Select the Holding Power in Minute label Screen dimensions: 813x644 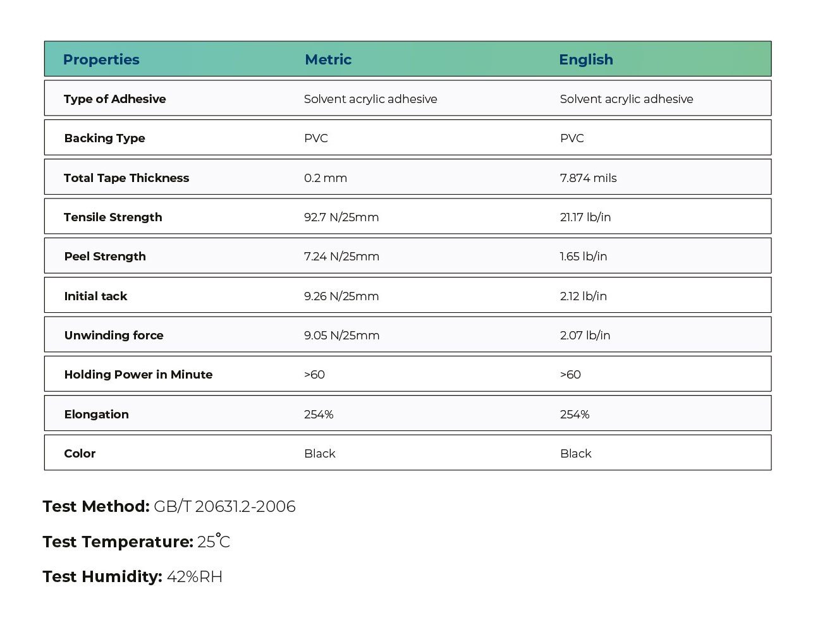pos(138,374)
